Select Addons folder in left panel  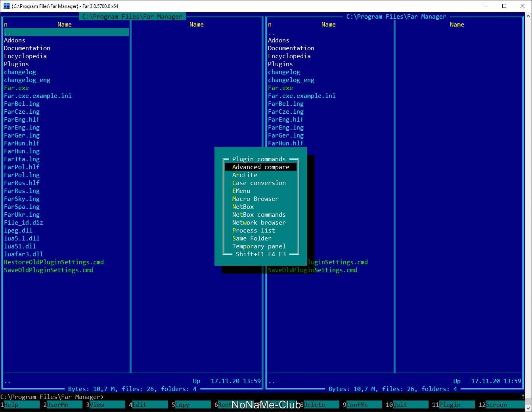tap(15, 40)
